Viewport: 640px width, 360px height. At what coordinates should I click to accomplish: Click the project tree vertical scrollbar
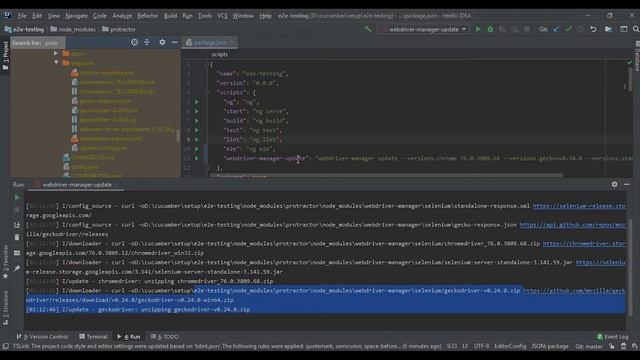178,136
